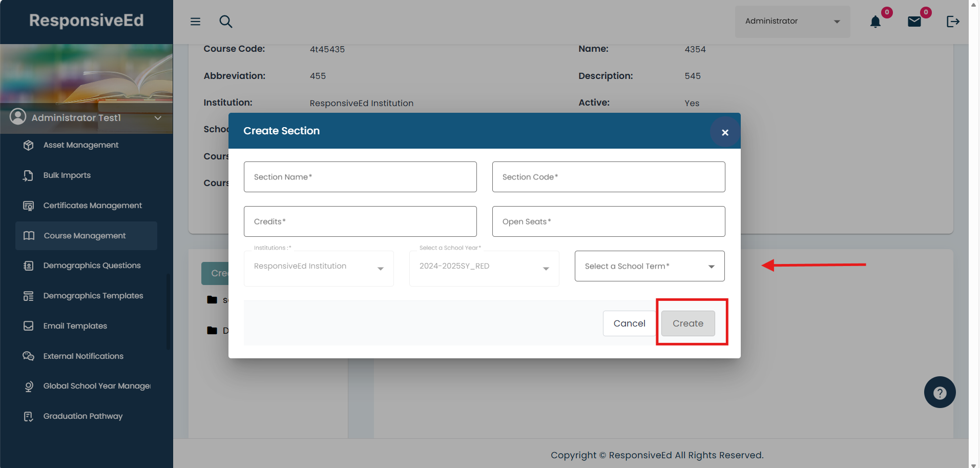Focus the Section Name field
The image size is (980, 468).
pyautogui.click(x=360, y=177)
